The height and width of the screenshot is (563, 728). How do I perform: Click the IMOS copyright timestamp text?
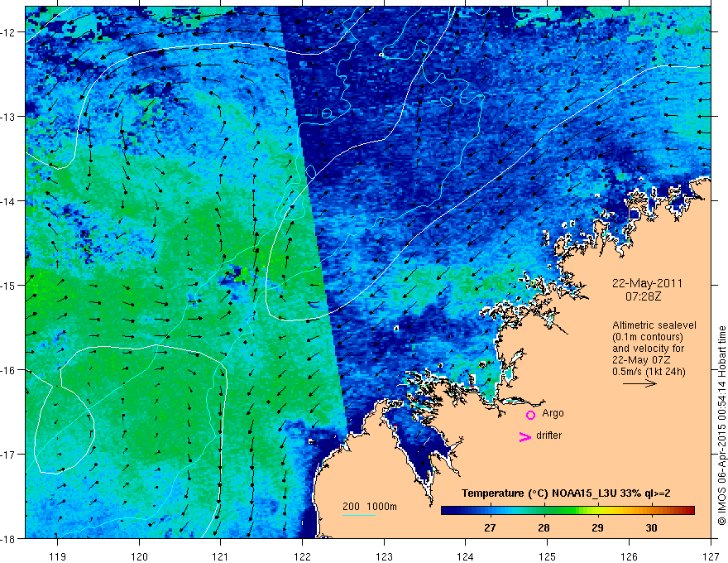coord(721,426)
